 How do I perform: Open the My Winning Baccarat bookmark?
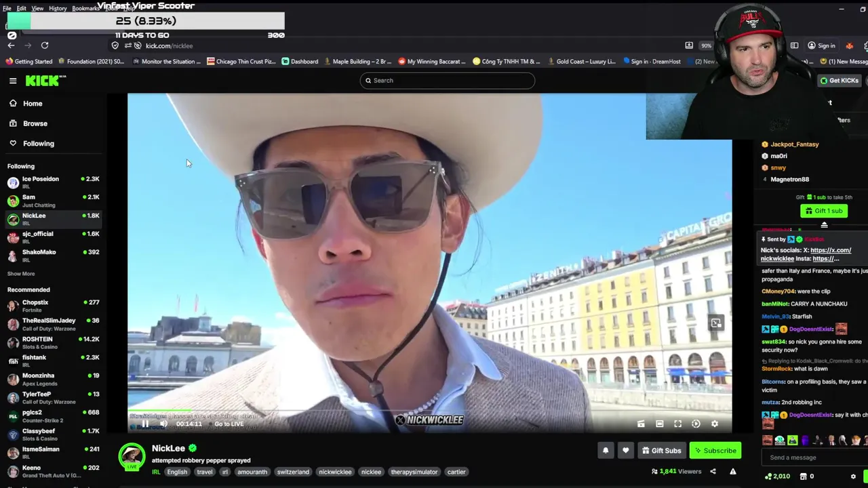click(x=432, y=62)
